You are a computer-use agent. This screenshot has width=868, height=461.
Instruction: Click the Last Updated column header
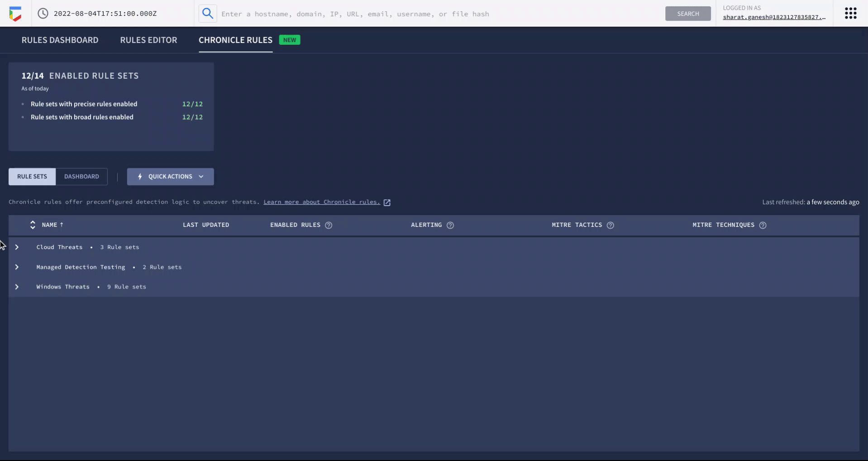(x=206, y=225)
